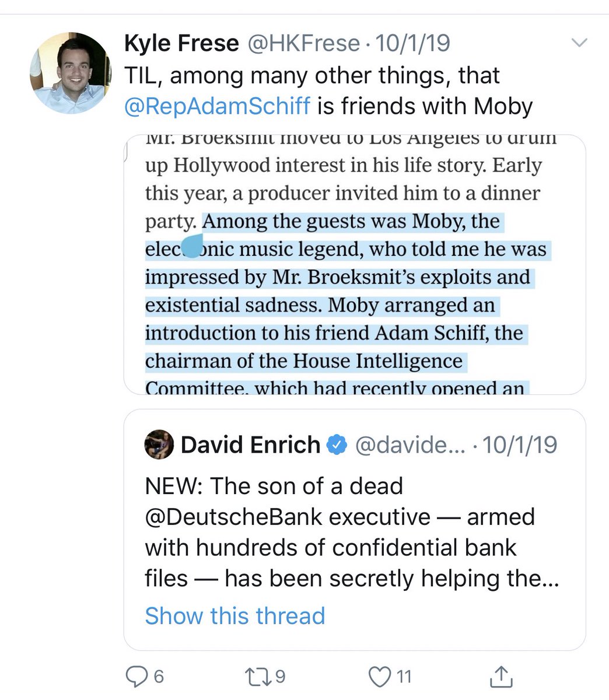Like the tweet with the heart icon

[380, 676]
